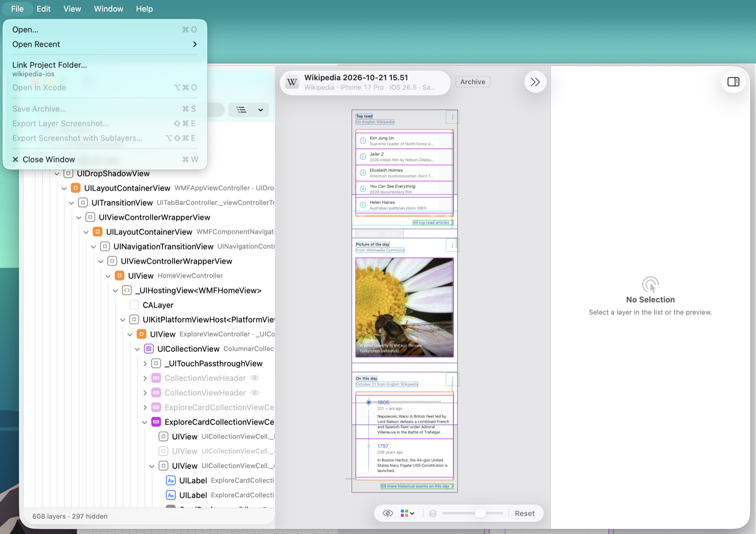Click 'All top read articles' link in preview
Viewport: 756px width, 534px height.
433,223
